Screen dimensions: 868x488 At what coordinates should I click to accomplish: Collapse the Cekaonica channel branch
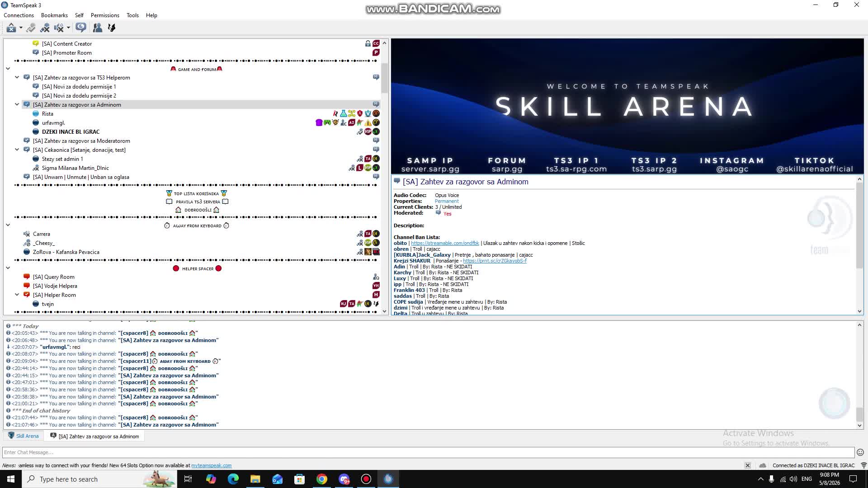pos(17,150)
